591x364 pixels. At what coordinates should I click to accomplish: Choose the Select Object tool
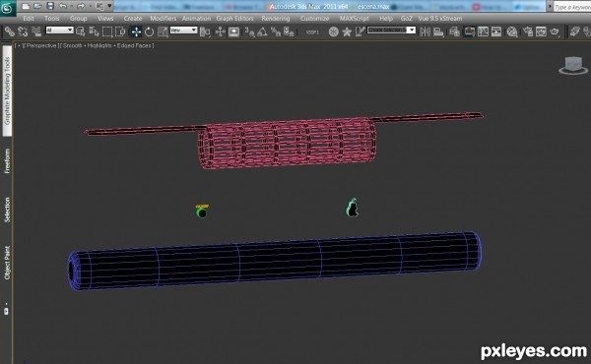(80, 32)
